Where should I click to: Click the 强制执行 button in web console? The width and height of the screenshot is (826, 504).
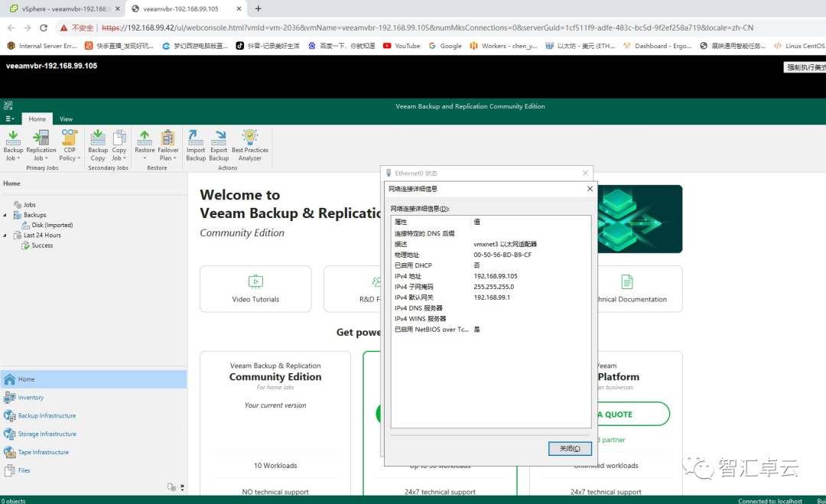click(805, 67)
